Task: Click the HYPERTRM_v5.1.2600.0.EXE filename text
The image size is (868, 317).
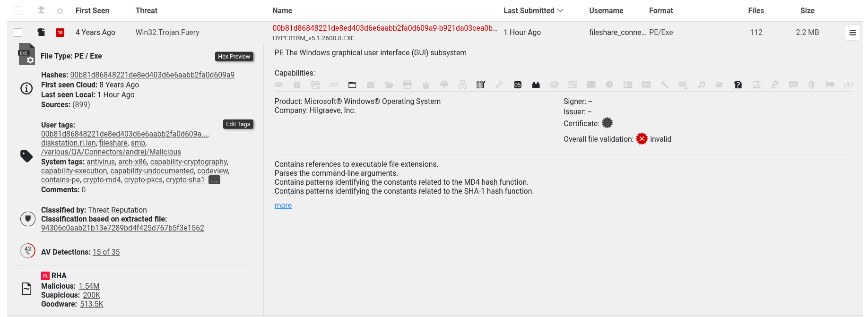Action: (313, 38)
